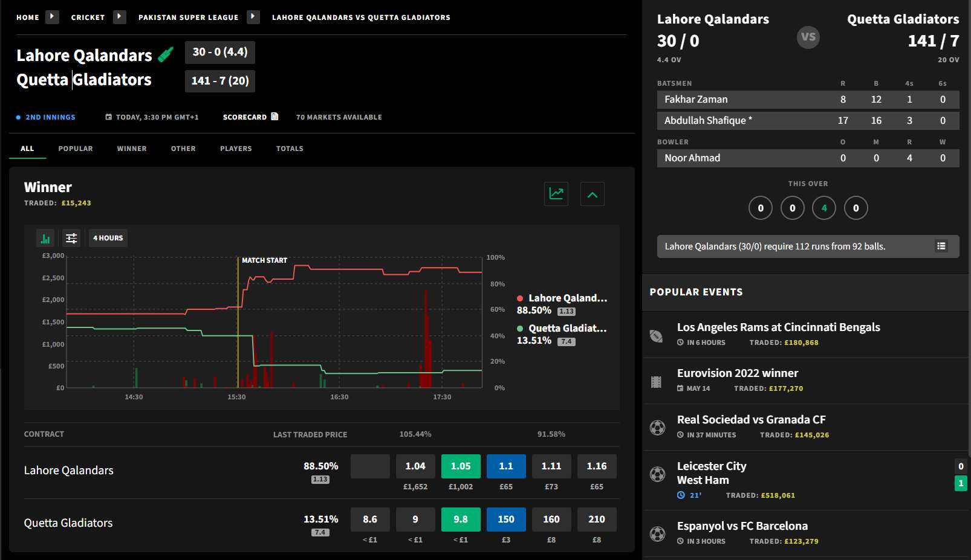The width and height of the screenshot is (971, 560).
Task: Click calendar icon next to MAY 14
Action: tap(680, 388)
